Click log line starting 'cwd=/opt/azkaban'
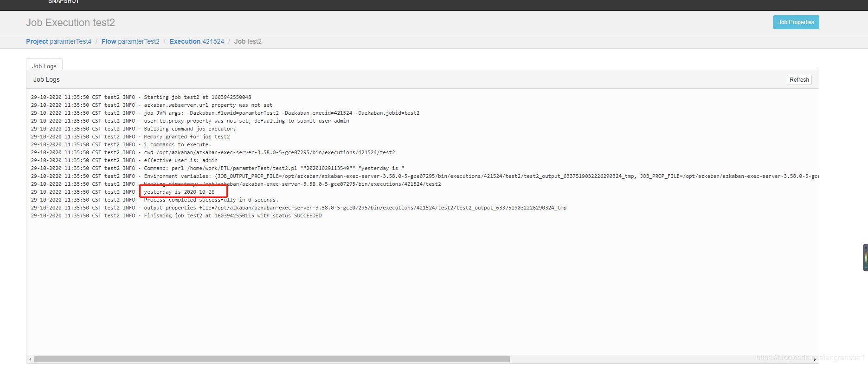868x366 pixels. click(x=213, y=153)
